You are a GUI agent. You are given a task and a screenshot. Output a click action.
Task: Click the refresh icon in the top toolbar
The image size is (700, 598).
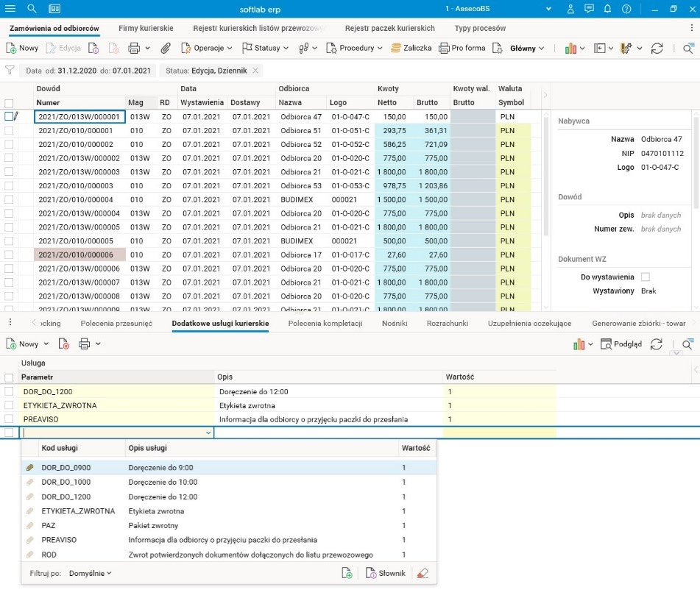click(657, 48)
